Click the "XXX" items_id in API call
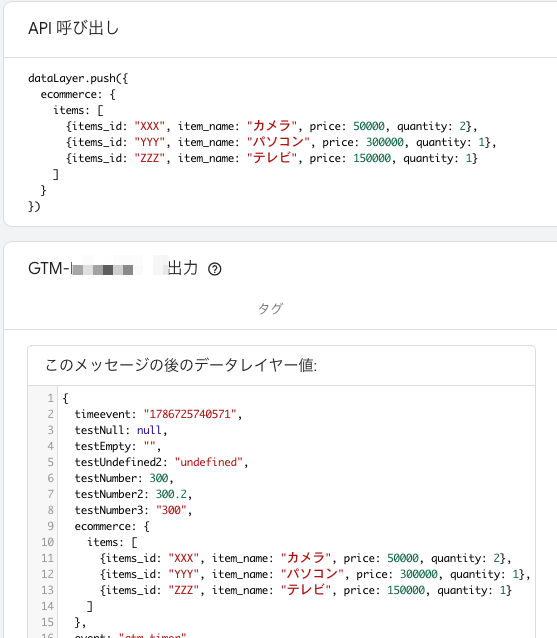Image resolution: width=557 pixels, height=638 pixels. (149, 126)
